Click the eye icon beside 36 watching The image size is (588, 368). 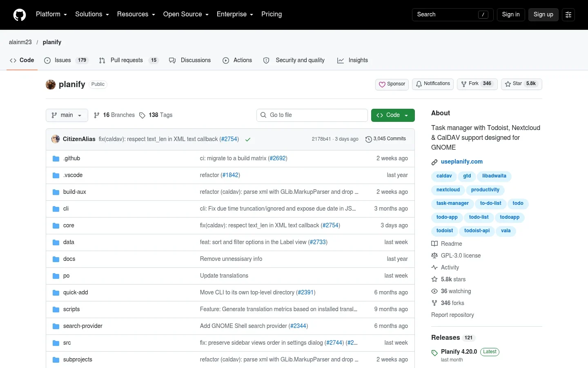click(434, 291)
